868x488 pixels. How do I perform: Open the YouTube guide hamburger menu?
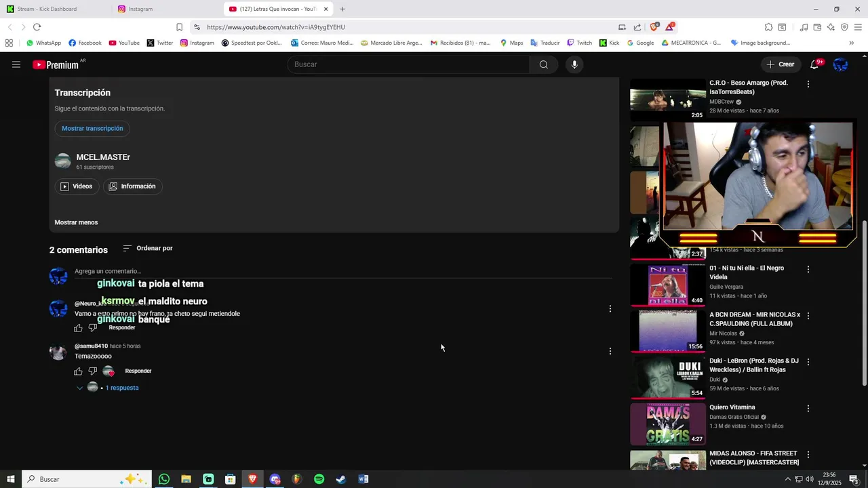(16, 64)
